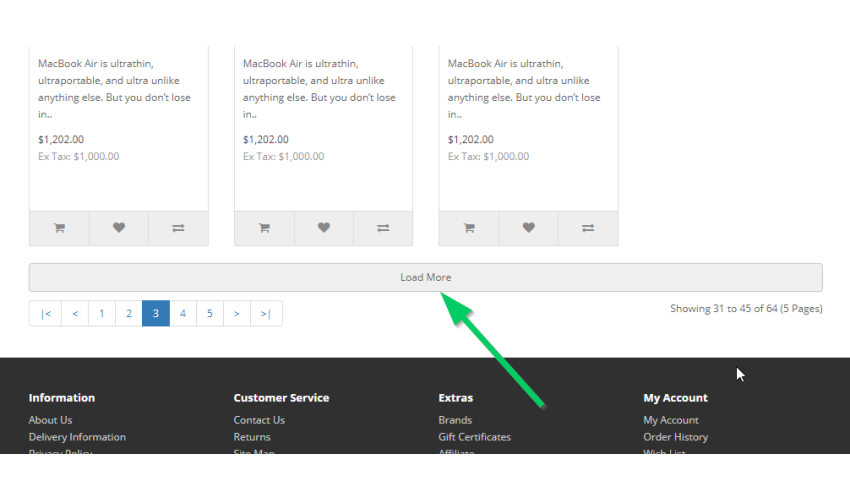Open pagination page 1
This screenshot has height=500, width=850.
[x=101, y=313]
